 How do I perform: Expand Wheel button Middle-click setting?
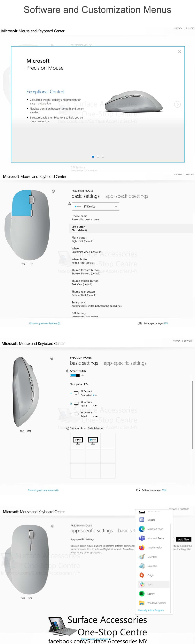[83, 261]
